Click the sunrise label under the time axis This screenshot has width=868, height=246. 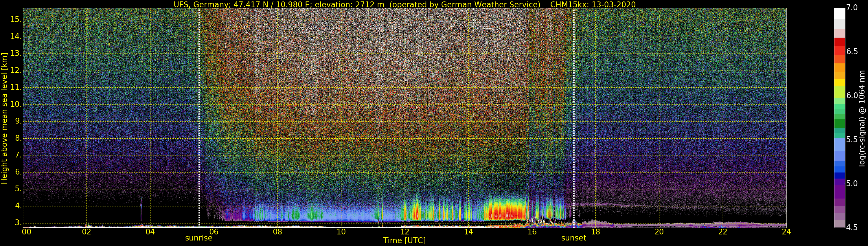[x=198, y=238]
